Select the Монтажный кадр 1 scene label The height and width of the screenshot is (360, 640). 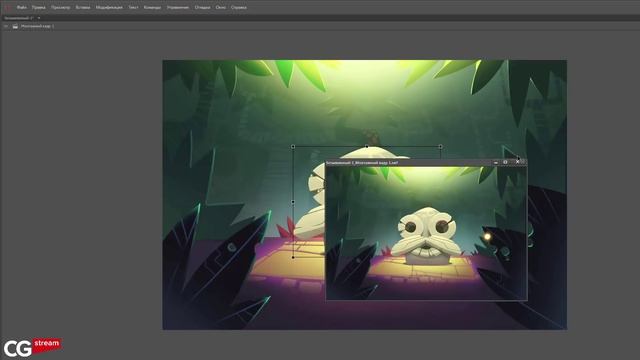pyautogui.click(x=37, y=26)
